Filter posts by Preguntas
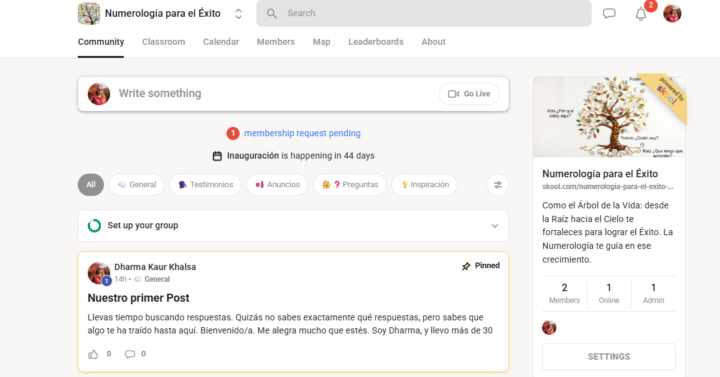This screenshot has height=377, width=720. pos(350,185)
